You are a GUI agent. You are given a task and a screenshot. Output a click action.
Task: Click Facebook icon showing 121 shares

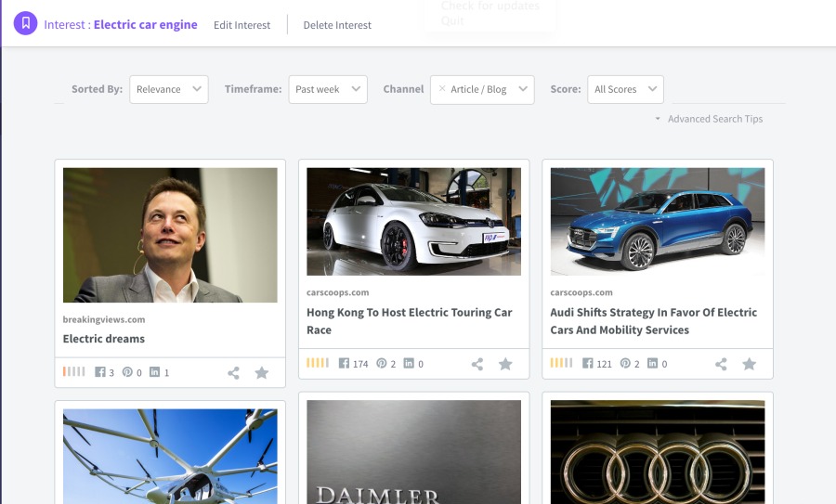coord(588,363)
